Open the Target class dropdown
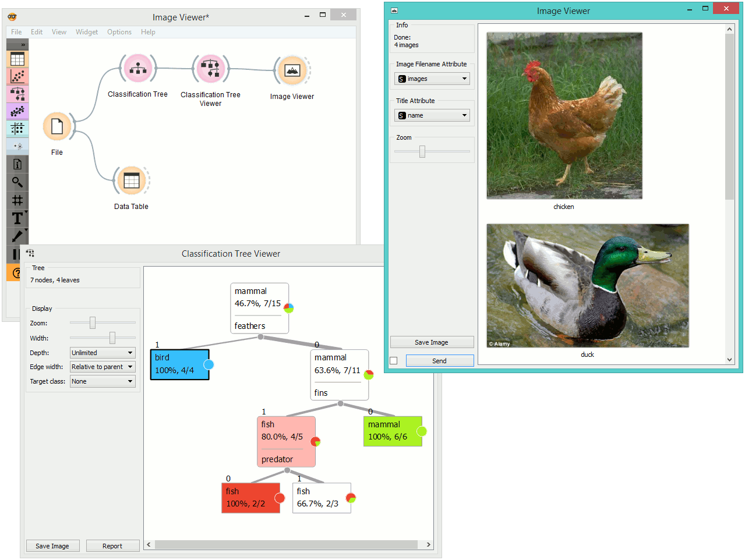The image size is (745, 560). [x=103, y=381]
